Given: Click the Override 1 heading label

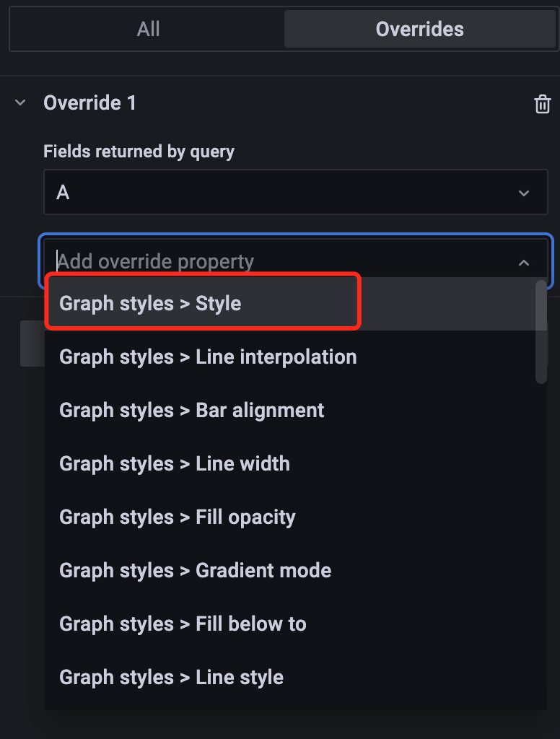Looking at the screenshot, I should click(89, 102).
